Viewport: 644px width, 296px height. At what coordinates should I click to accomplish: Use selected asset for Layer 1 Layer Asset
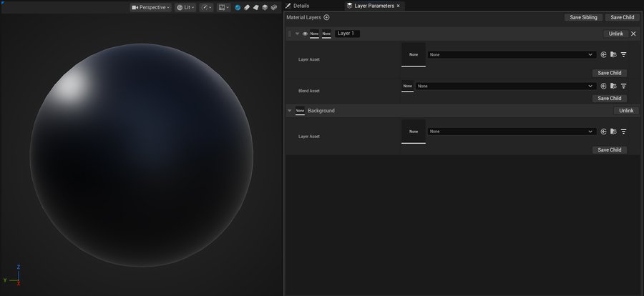(x=603, y=54)
